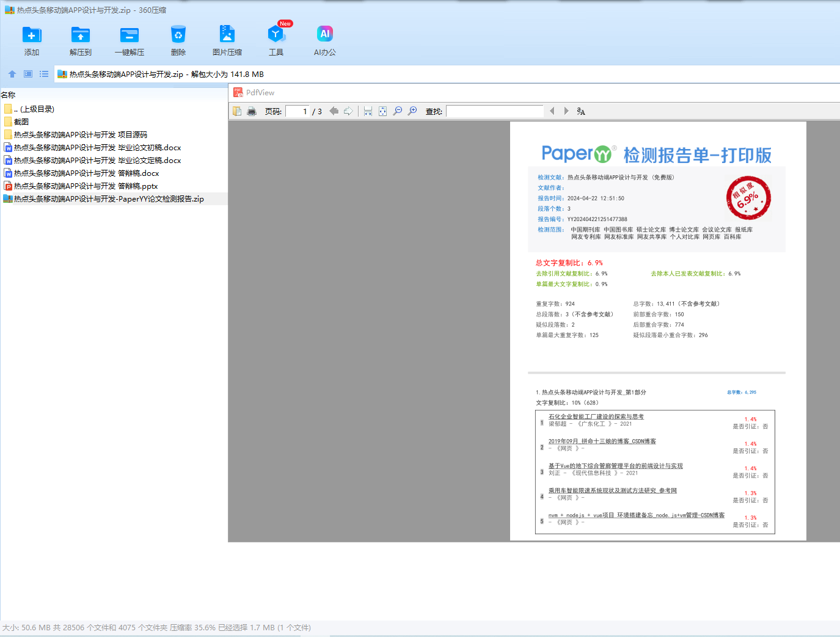Click the 后部重合字数: 774 text
The image size is (840, 637).
[x=659, y=325]
